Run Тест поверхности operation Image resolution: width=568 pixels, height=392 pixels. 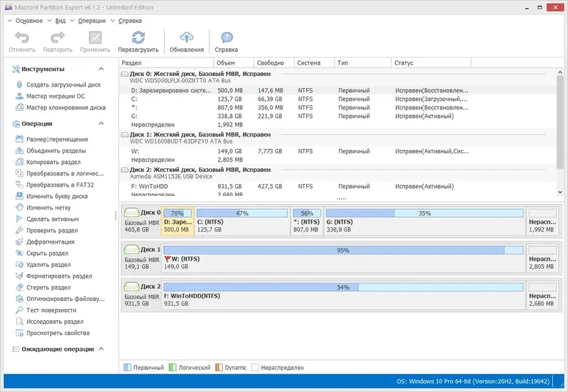tap(51, 310)
